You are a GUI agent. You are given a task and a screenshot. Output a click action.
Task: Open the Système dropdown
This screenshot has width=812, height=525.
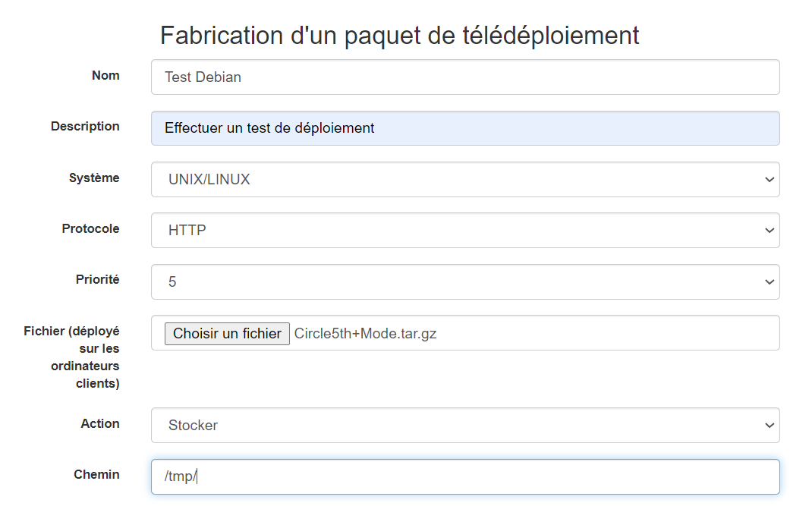coord(465,179)
